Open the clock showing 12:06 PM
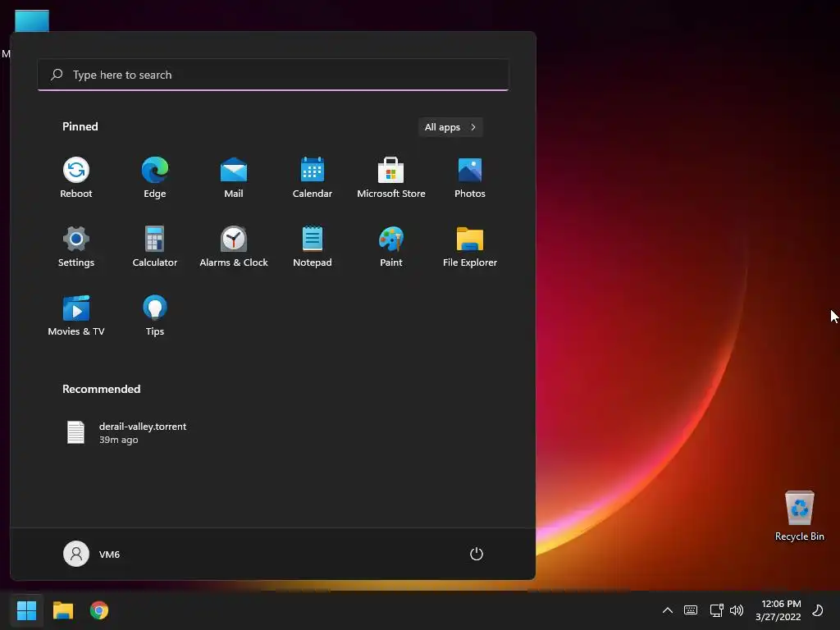The width and height of the screenshot is (840, 630). coord(778,610)
